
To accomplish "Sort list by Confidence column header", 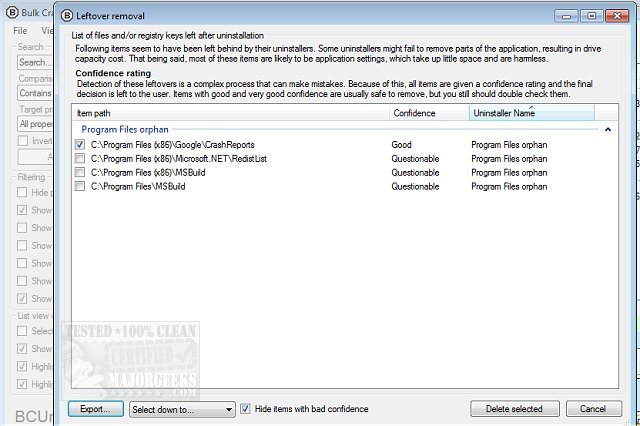I will (x=428, y=114).
